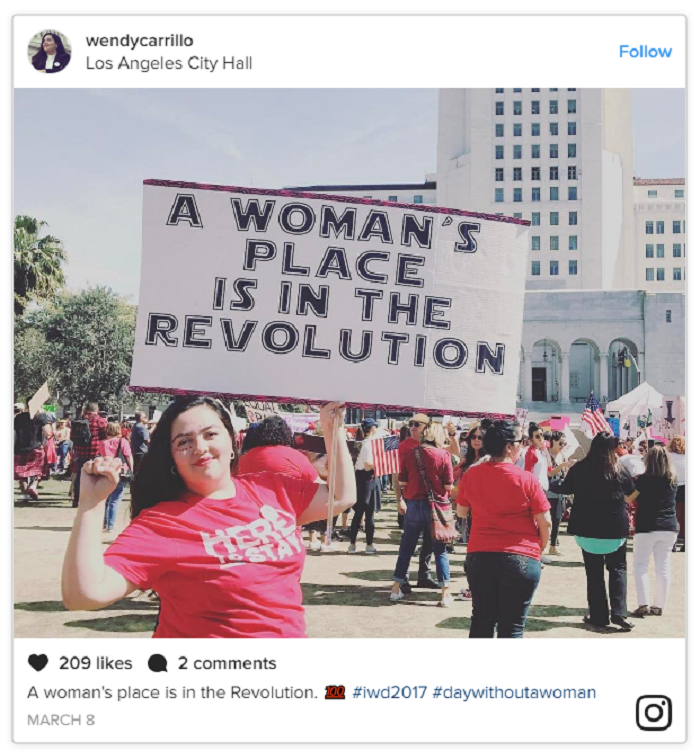Click the tall City Hall tower in photo
This screenshot has height=751, width=700.
pyautogui.click(x=535, y=188)
